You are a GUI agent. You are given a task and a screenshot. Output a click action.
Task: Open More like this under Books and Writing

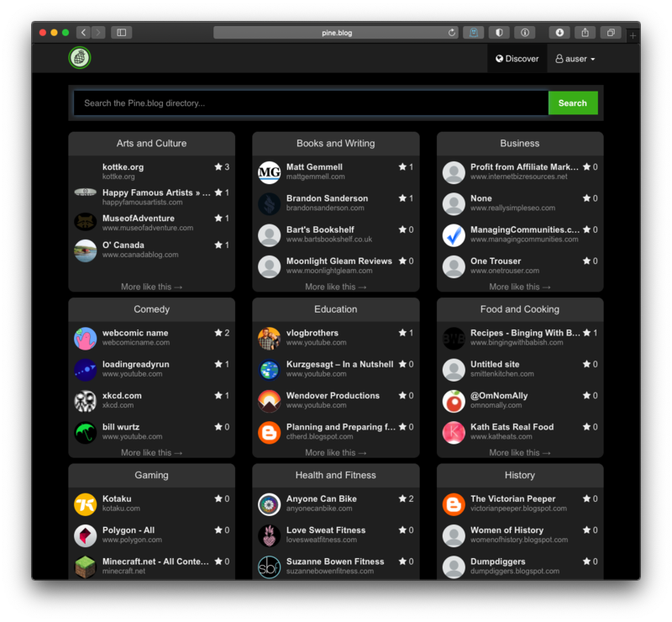(335, 287)
